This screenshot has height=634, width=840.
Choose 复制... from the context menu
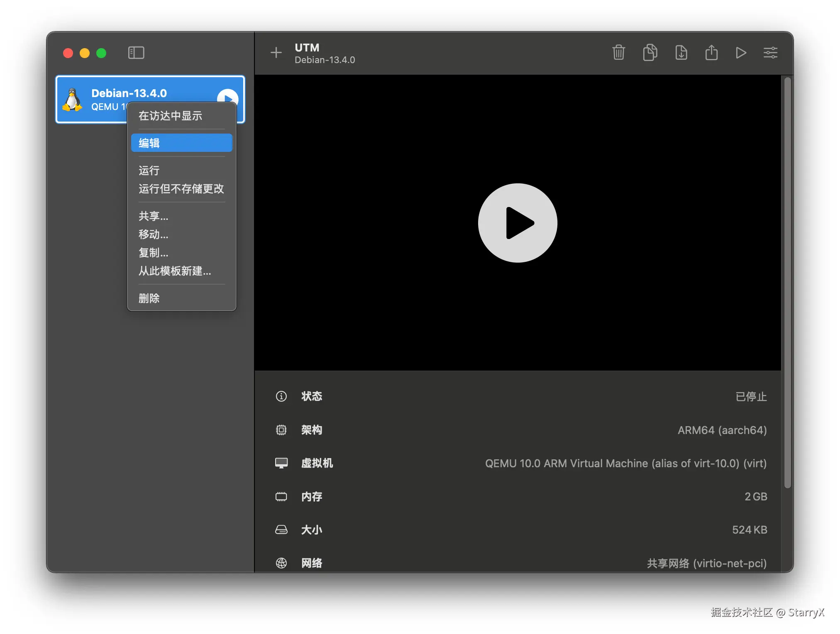[x=153, y=253]
